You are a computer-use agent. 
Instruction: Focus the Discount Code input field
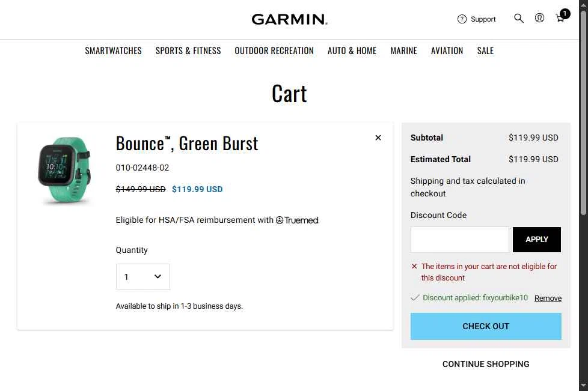pos(460,239)
